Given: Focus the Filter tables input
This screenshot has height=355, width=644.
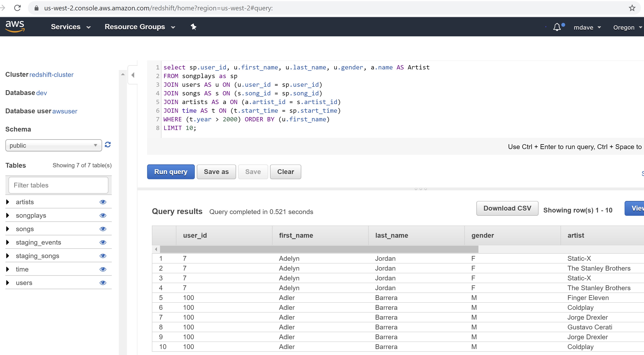Looking at the screenshot, I should (x=58, y=185).
